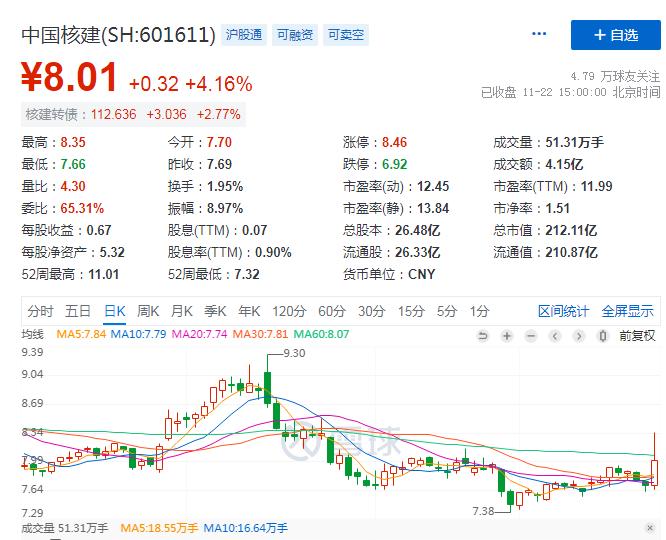Viewport: 666px width, 540px height.
Task: Select the 周K chart tab
Action: click(148, 311)
